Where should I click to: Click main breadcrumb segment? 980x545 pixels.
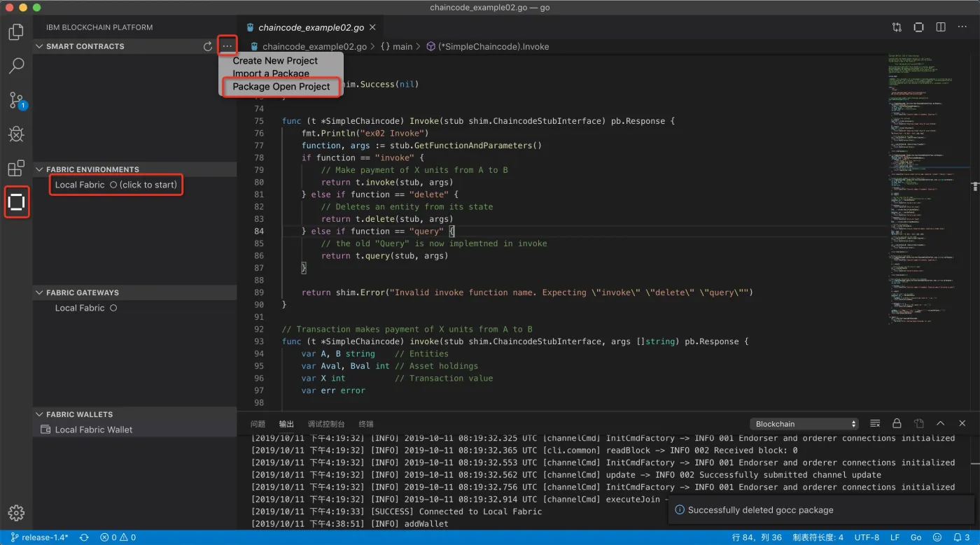(396, 46)
